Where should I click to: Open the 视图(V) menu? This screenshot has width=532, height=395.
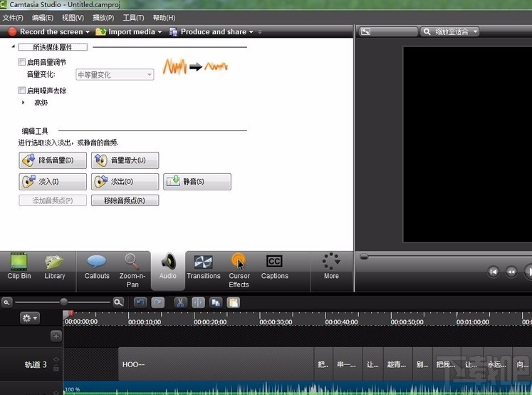coord(73,18)
